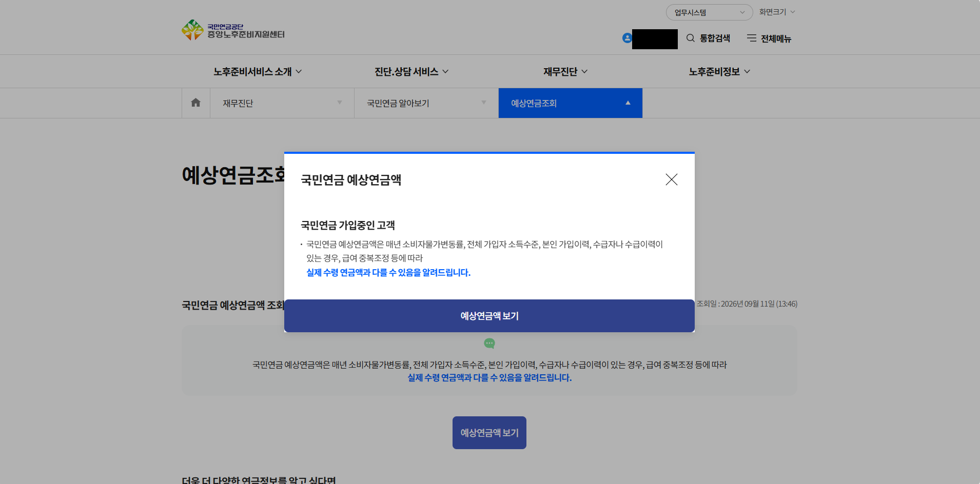Expand 노후준비서비스 소개 menu
Screen dimensions: 980x484
pos(258,72)
